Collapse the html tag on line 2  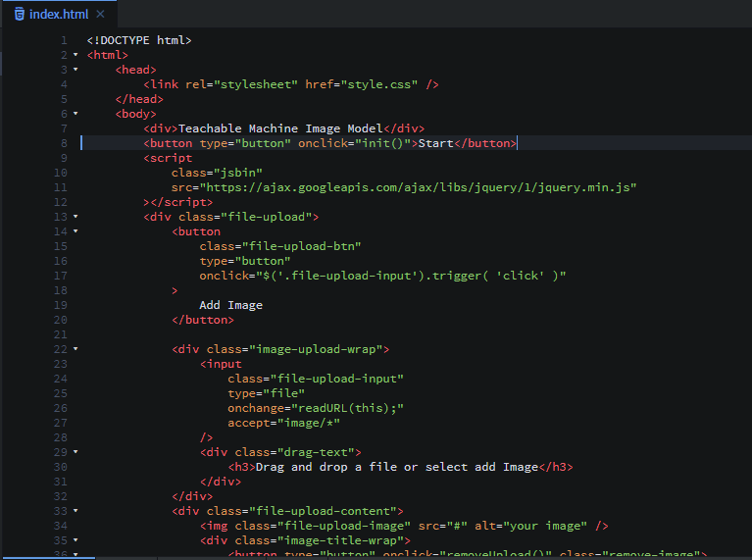pyautogui.click(x=75, y=55)
